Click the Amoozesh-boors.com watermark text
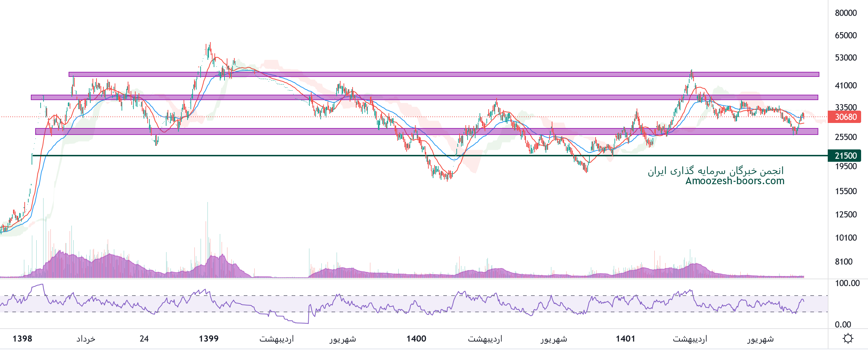This screenshot has height=350, width=868. (735, 181)
